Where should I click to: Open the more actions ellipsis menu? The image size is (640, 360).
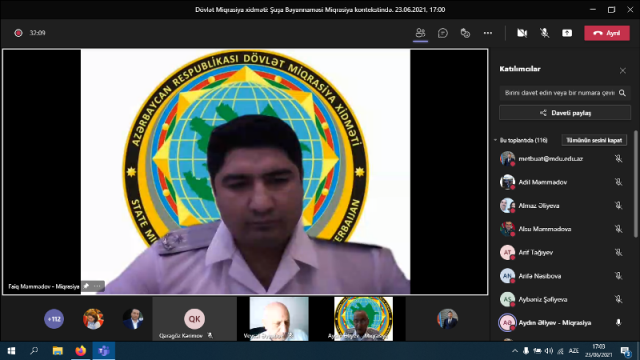point(488,33)
